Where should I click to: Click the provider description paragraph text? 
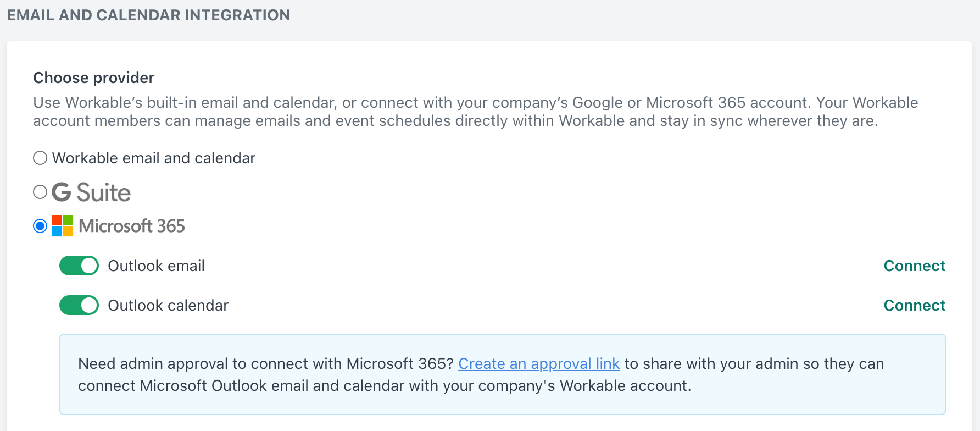coord(476,112)
